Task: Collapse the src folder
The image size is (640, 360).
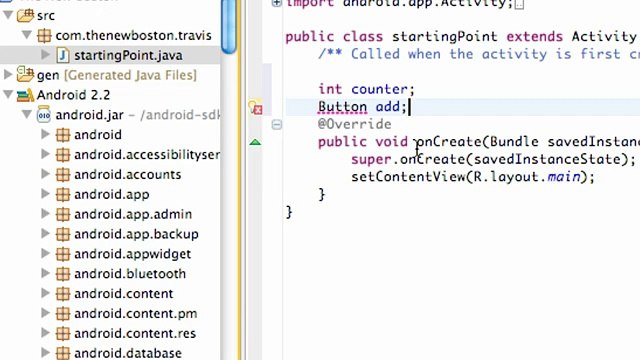Action: pyautogui.click(x=8, y=16)
